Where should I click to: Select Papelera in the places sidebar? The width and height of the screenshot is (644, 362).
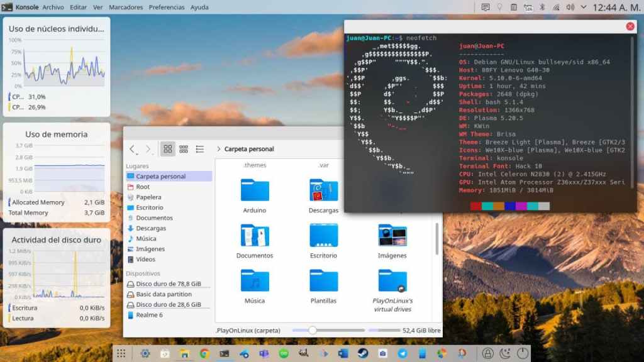(x=148, y=197)
